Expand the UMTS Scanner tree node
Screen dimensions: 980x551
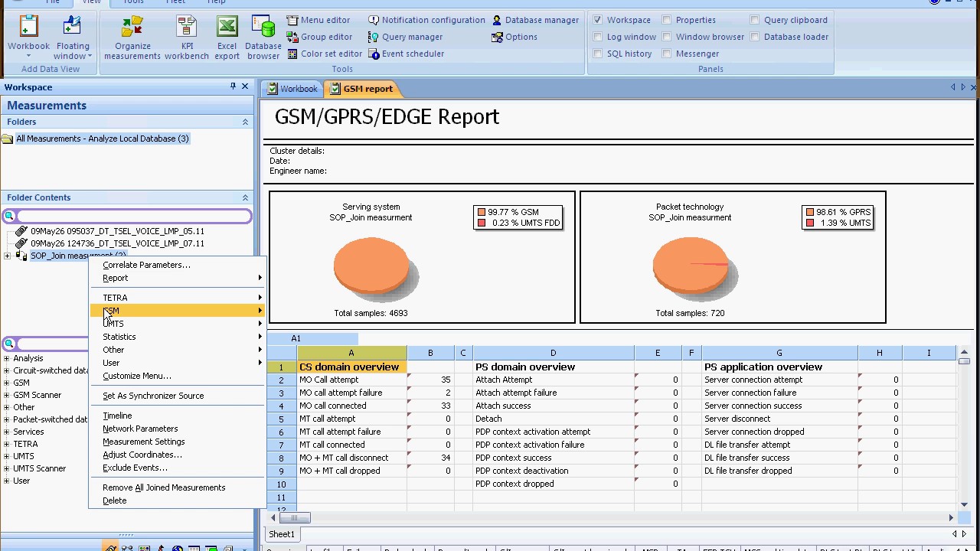(x=7, y=468)
